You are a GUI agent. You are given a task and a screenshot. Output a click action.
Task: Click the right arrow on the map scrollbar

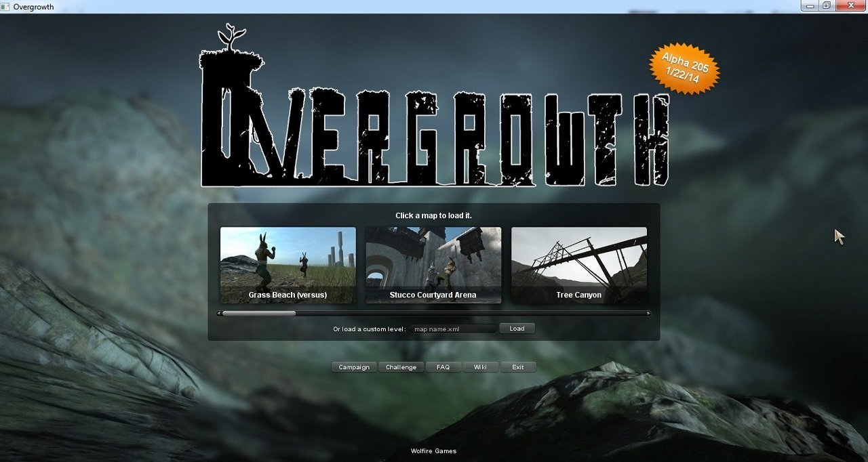coord(648,313)
